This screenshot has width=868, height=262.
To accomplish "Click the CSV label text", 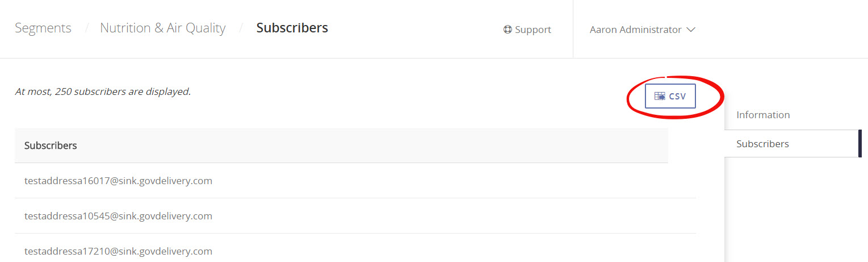I will [x=677, y=96].
